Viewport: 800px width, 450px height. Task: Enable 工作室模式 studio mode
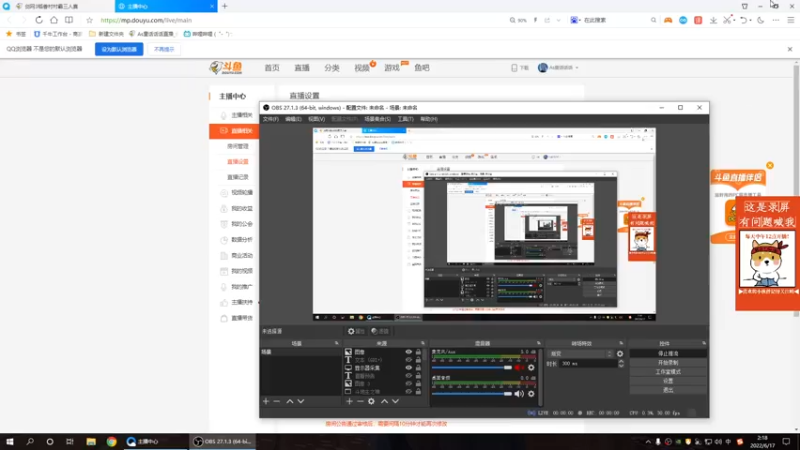click(x=668, y=372)
